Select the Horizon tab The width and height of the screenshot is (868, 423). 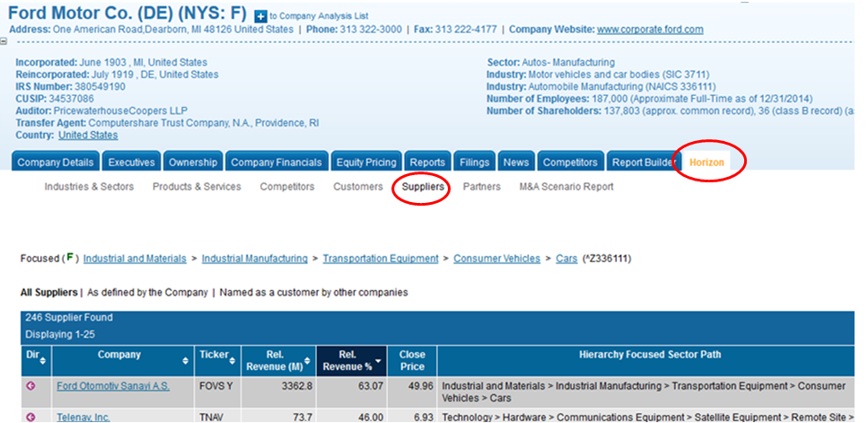706,163
